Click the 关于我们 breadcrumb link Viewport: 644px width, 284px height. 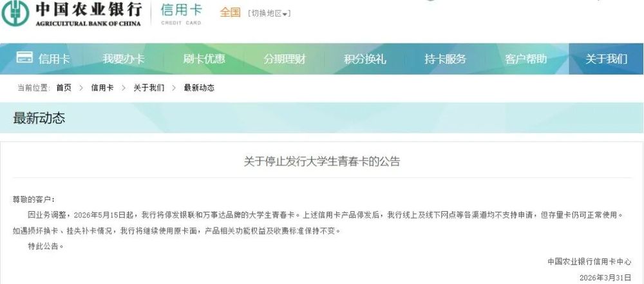tap(149, 88)
